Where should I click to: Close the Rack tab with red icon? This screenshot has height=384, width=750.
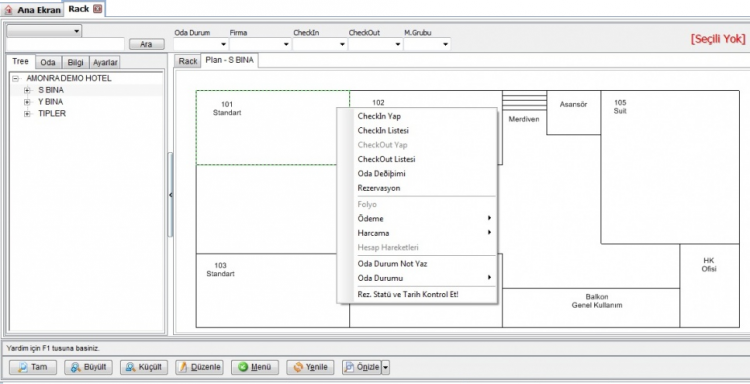pyautogui.click(x=98, y=9)
